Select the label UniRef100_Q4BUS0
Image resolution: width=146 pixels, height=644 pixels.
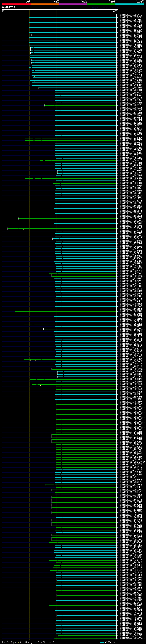point(131,128)
